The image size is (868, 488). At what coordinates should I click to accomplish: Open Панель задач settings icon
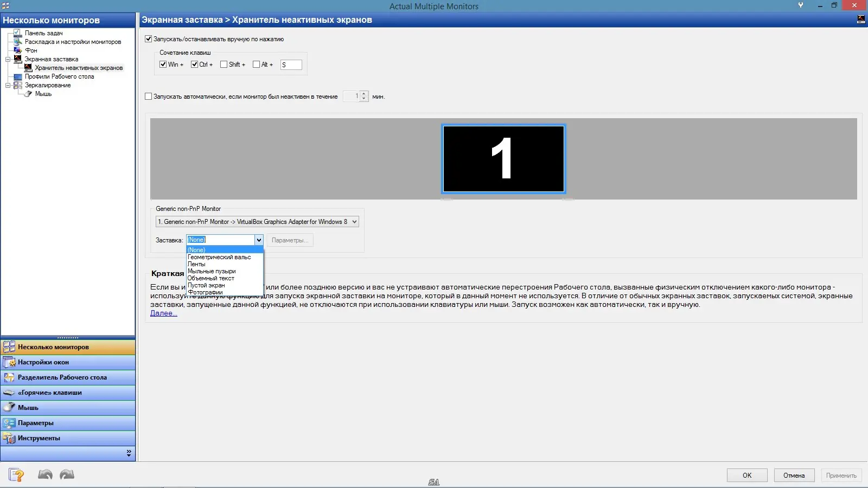[17, 33]
